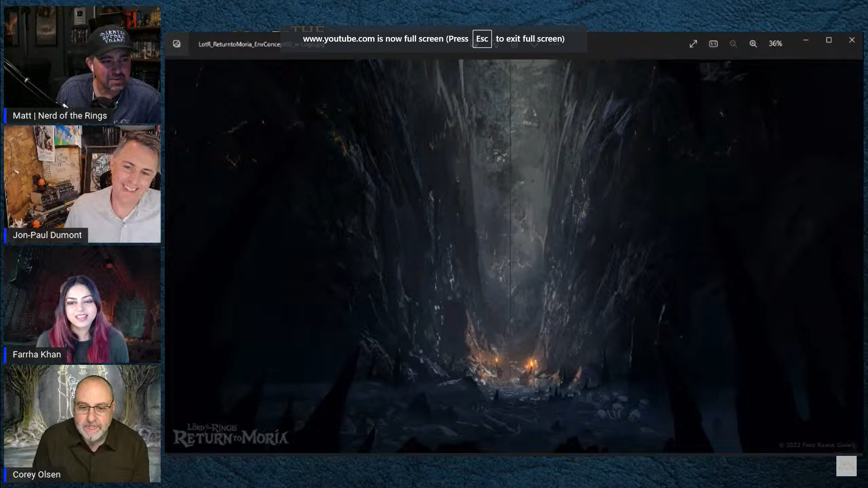Click the 'Farrha Khan' name label

click(37, 355)
